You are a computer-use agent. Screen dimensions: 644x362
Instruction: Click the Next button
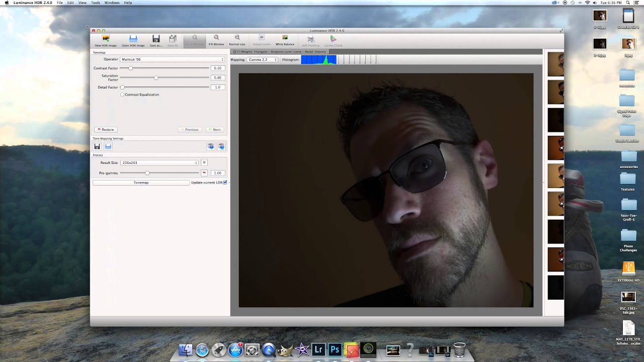(x=214, y=129)
